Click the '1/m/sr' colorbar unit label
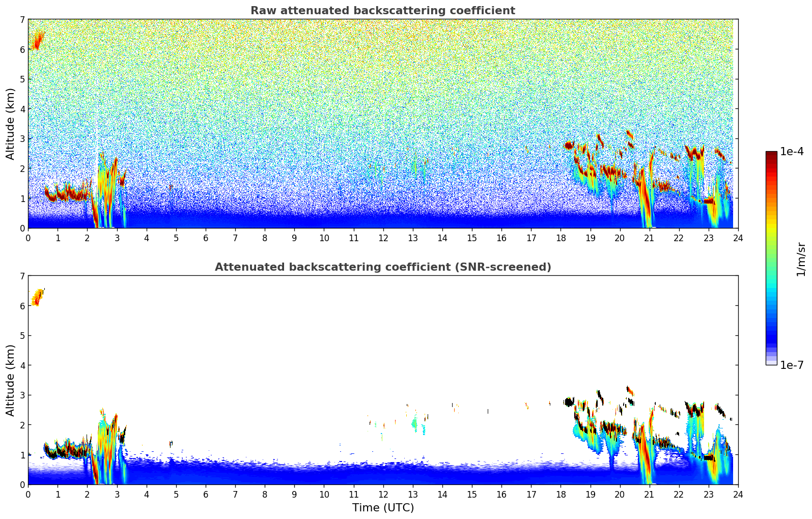 point(801,259)
